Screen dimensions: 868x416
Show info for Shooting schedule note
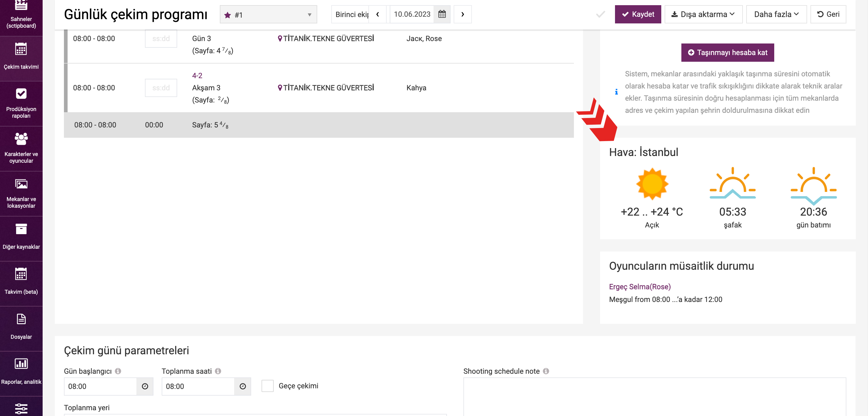[546, 371]
